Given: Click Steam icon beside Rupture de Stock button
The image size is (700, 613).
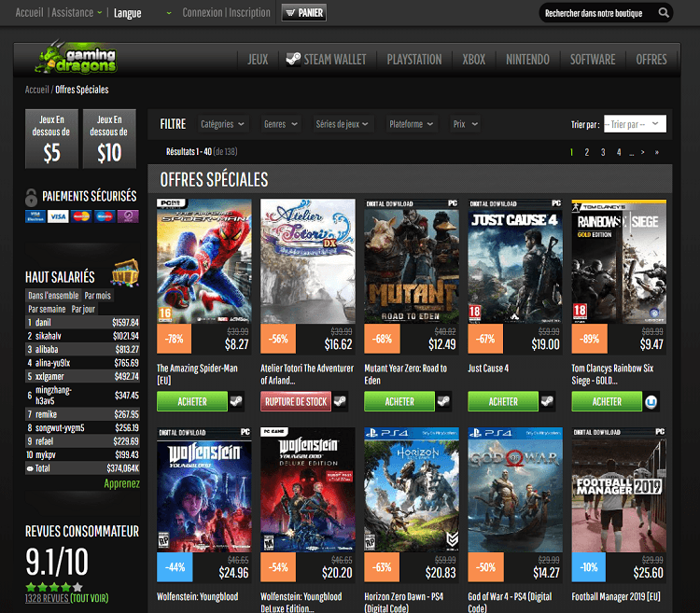Looking at the screenshot, I should pos(340,401).
